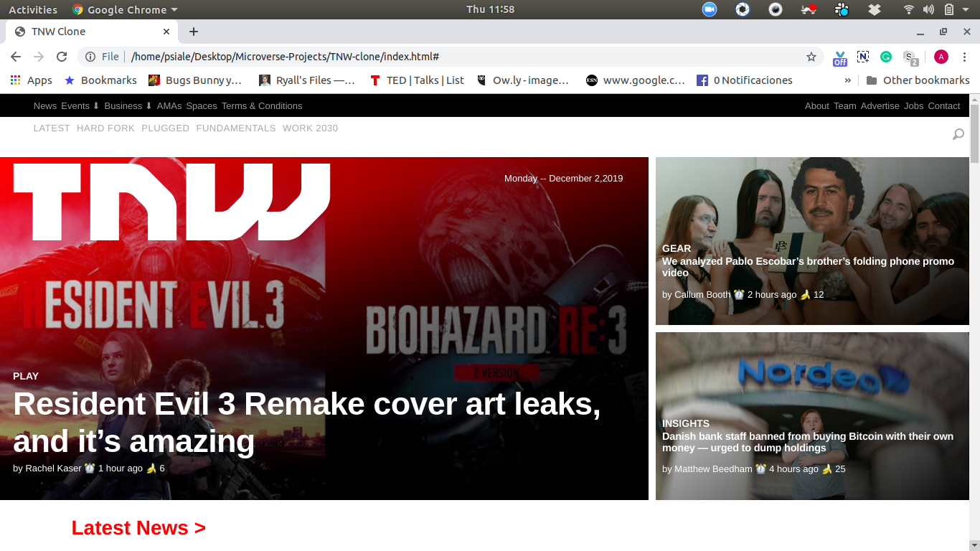Click the page info icon beside File

(x=90, y=57)
